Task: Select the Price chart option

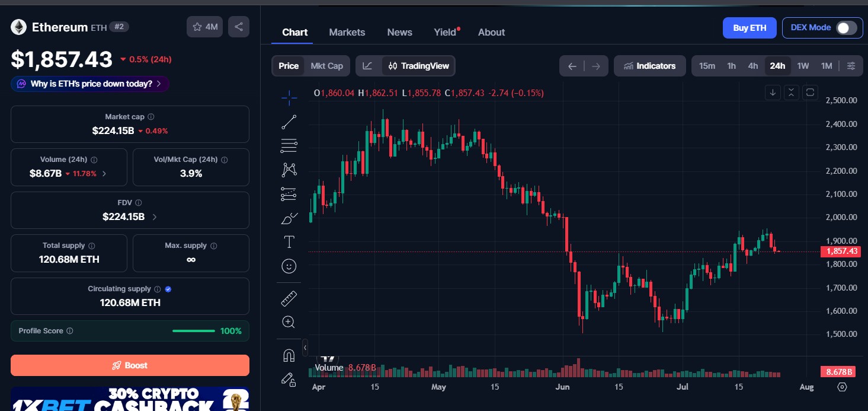Action: (289, 66)
